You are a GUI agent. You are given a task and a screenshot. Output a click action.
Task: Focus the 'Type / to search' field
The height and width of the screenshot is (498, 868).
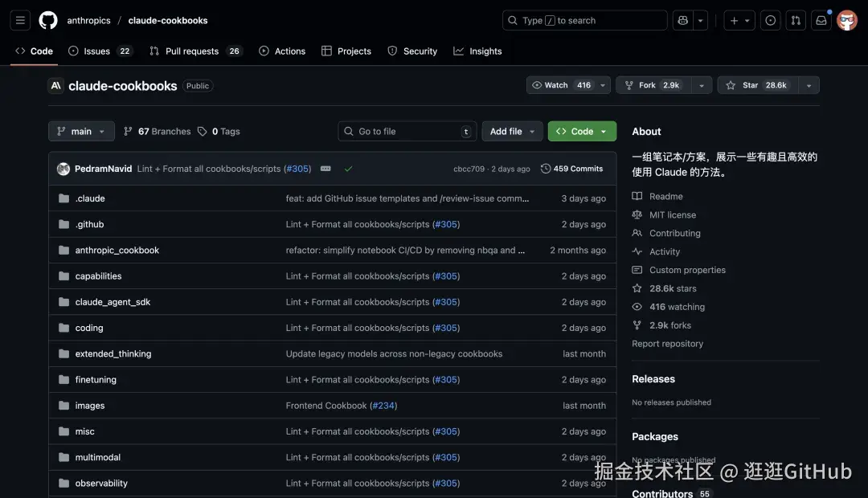[x=584, y=20]
